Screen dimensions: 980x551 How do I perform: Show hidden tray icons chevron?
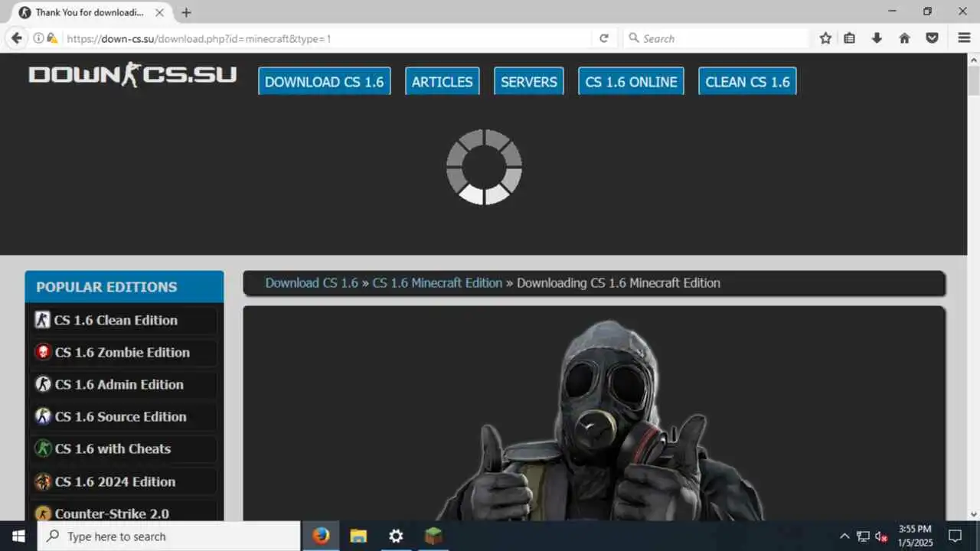[844, 536]
